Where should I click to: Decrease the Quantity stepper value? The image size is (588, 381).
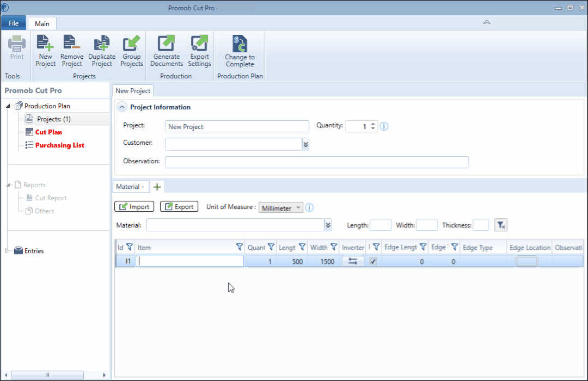373,128
